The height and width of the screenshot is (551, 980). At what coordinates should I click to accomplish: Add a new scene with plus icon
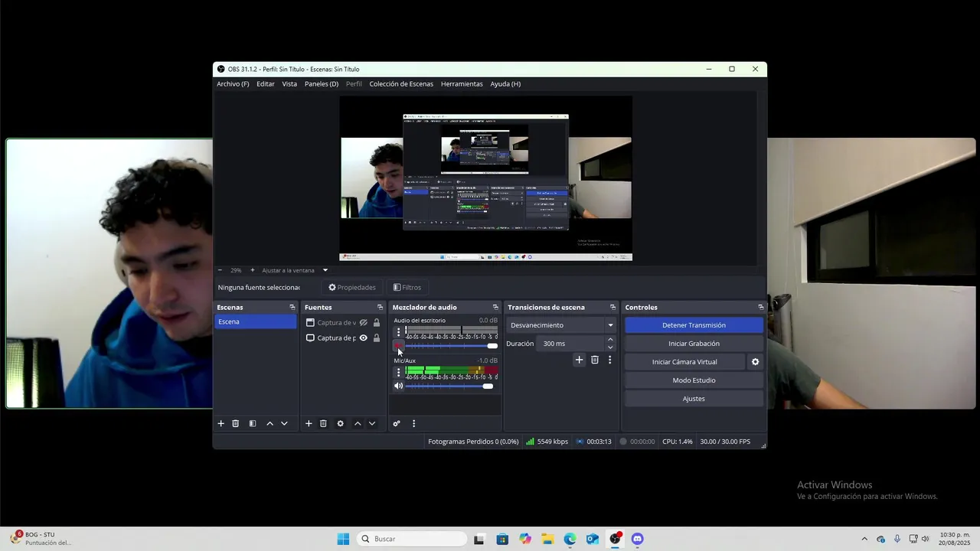[x=221, y=423]
